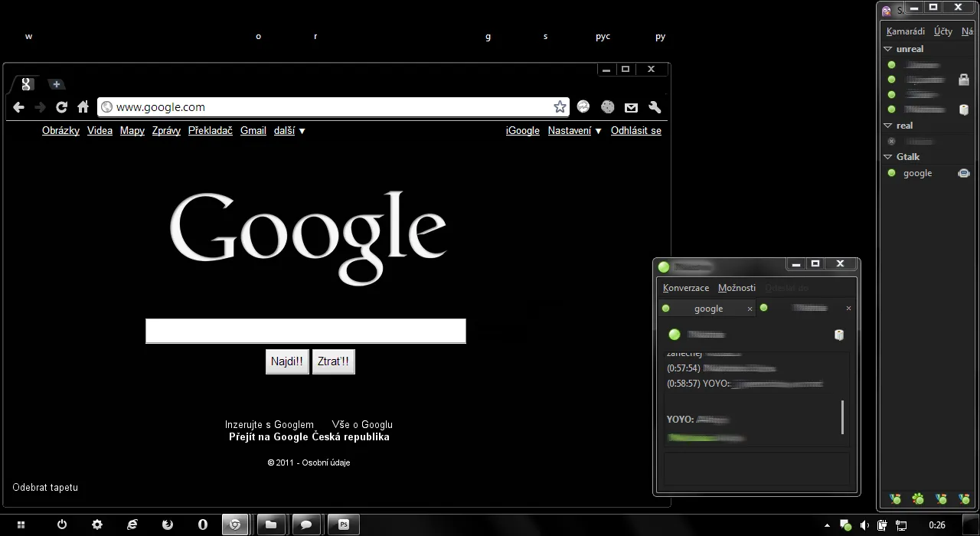This screenshot has width=980, height=536.
Task: Launch Internet Explorer from taskbar
Action: (x=132, y=525)
